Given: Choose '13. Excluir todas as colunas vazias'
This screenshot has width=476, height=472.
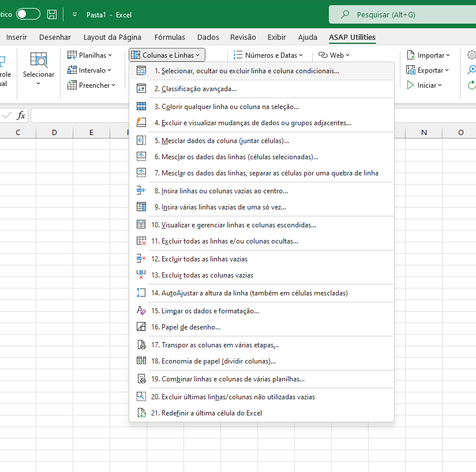Looking at the screenshot, I should pyautogui.click(x=262, y=275).
